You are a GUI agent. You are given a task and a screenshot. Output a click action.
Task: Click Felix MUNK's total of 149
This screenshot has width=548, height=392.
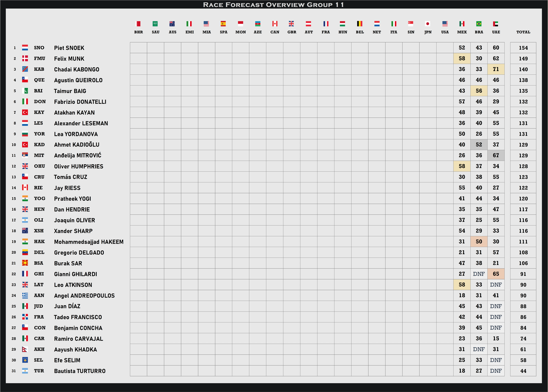pyautogui.click(x=523, y=59)
